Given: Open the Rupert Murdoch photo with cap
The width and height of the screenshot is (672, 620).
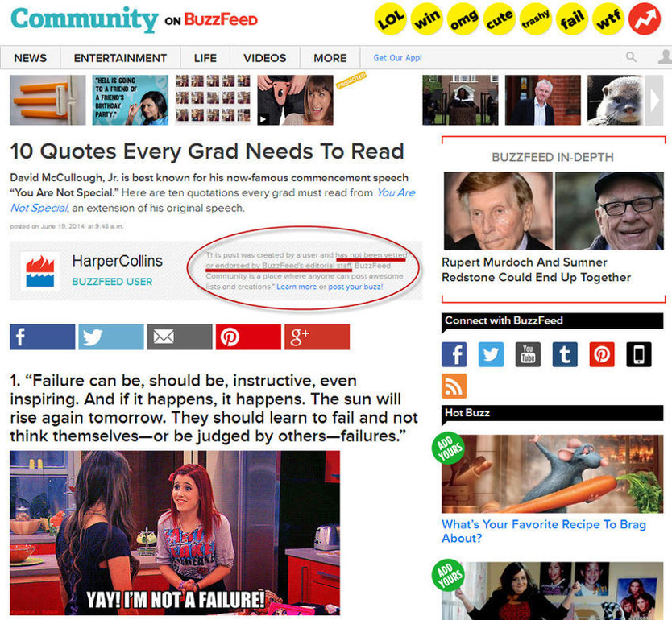Looking at the screenshot, I should click(609, 211).
